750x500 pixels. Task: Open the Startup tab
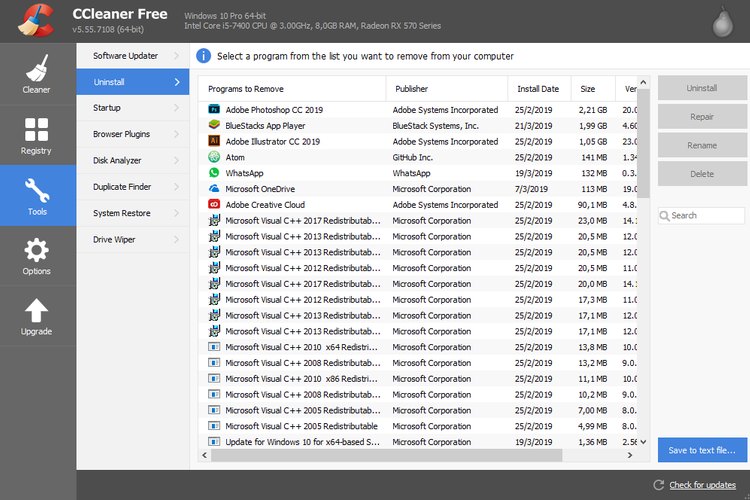pos(133,108)
